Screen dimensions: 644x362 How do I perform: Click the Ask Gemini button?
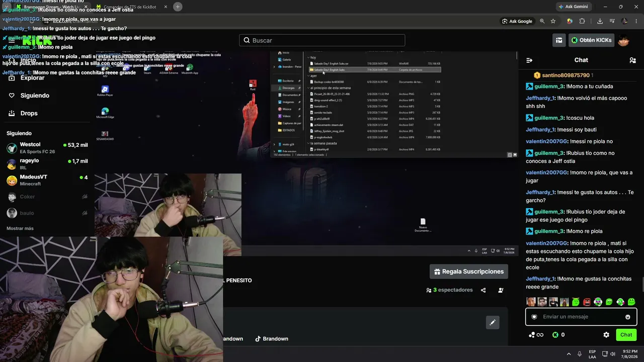[574, 7]
